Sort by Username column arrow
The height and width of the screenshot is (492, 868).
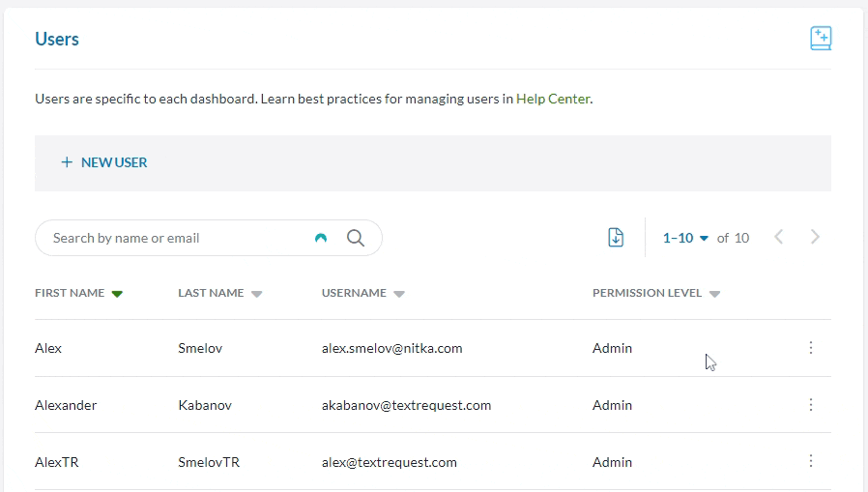(399, 294)
